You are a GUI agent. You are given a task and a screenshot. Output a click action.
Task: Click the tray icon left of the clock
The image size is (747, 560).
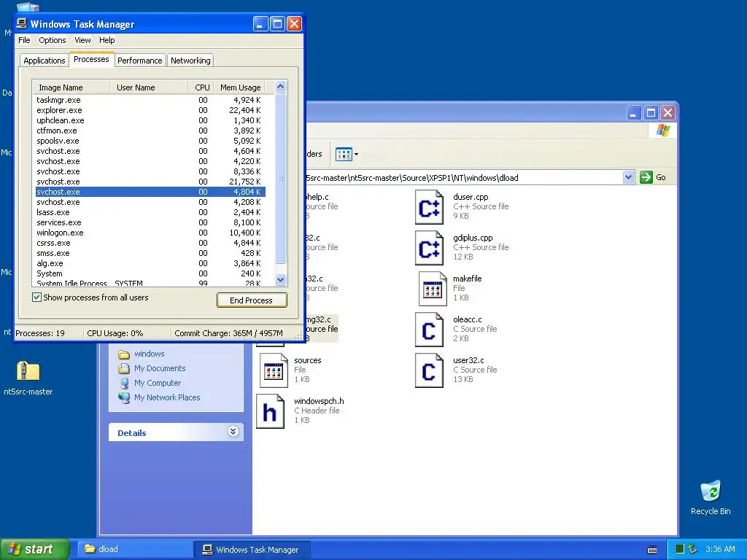[x=693, y=549]
